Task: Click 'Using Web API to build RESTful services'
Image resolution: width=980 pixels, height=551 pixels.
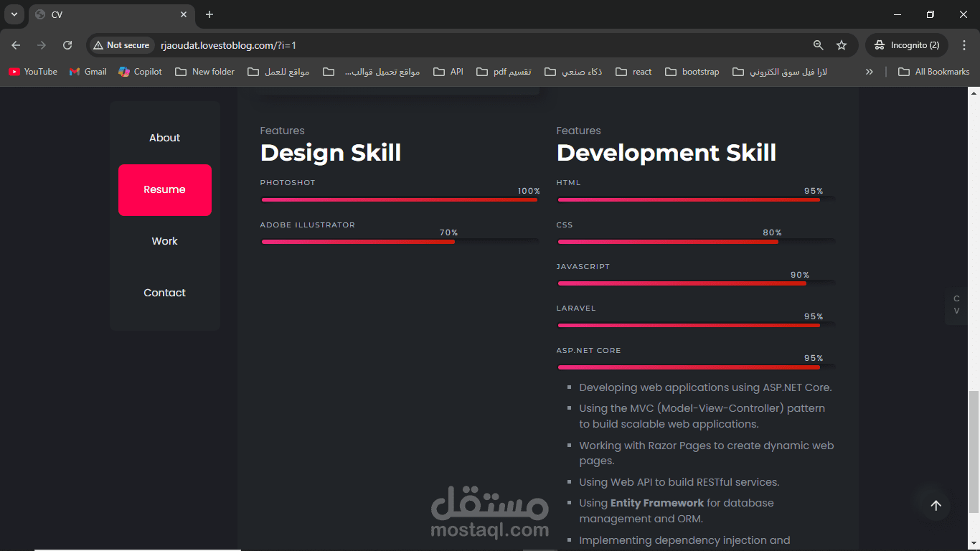Action: pos(679,482)
